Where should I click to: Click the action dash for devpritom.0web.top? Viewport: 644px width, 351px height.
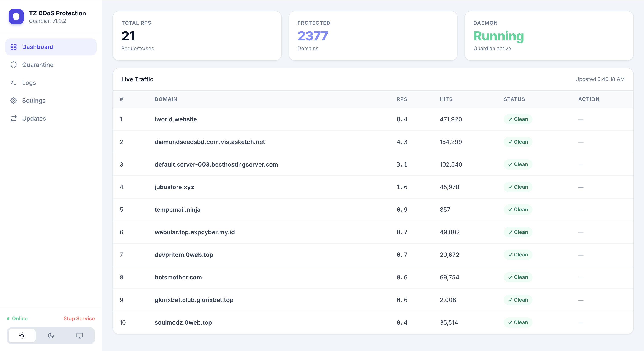(581, 255)
